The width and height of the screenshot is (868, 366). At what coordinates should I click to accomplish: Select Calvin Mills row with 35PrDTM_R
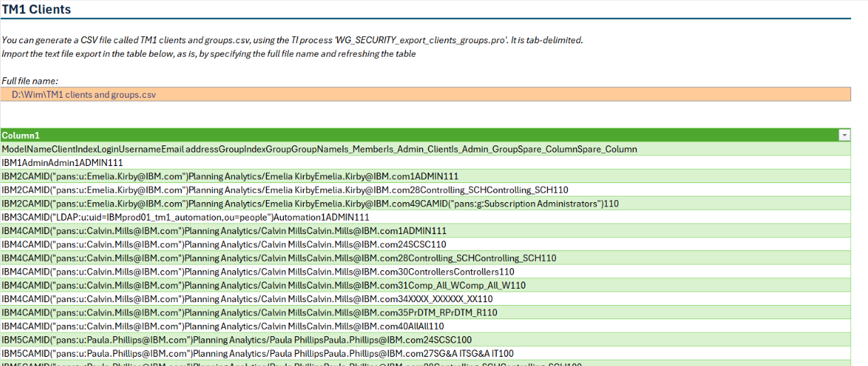click(x=426, y=312)
